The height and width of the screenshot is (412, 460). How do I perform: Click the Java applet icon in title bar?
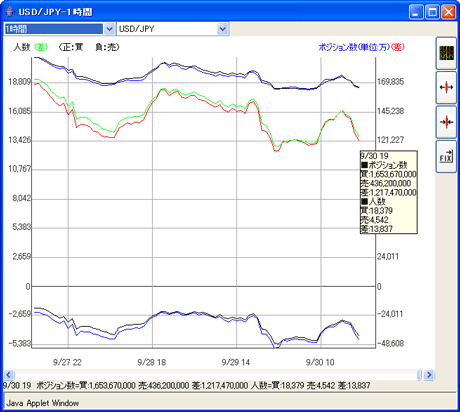pos(10,12)
